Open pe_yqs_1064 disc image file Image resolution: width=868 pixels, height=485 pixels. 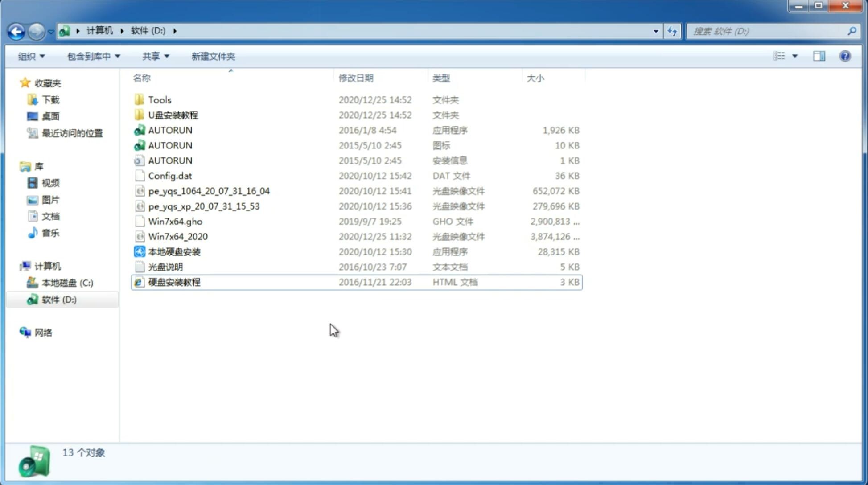209,191
